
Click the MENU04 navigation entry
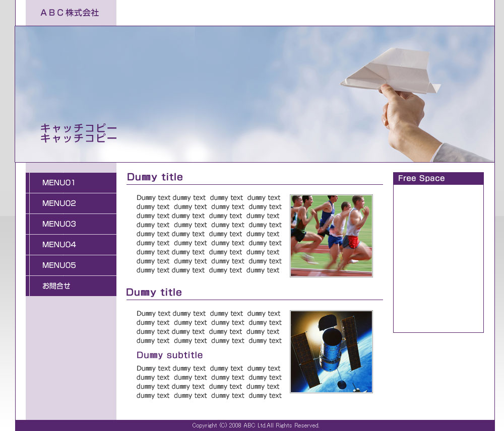pyautogui.click(x=71, y=244)
